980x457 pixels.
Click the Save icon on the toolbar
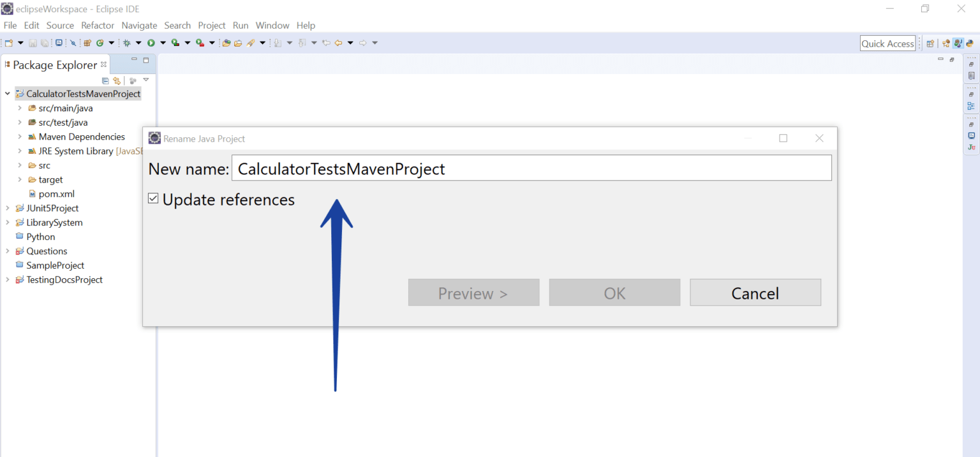(33, 42)
